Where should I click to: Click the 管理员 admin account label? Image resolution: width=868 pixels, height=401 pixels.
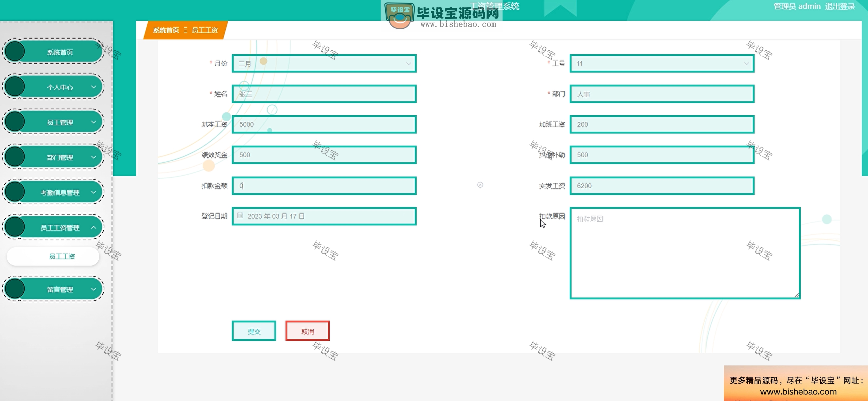pyautogui.click(x=797, y=6)
